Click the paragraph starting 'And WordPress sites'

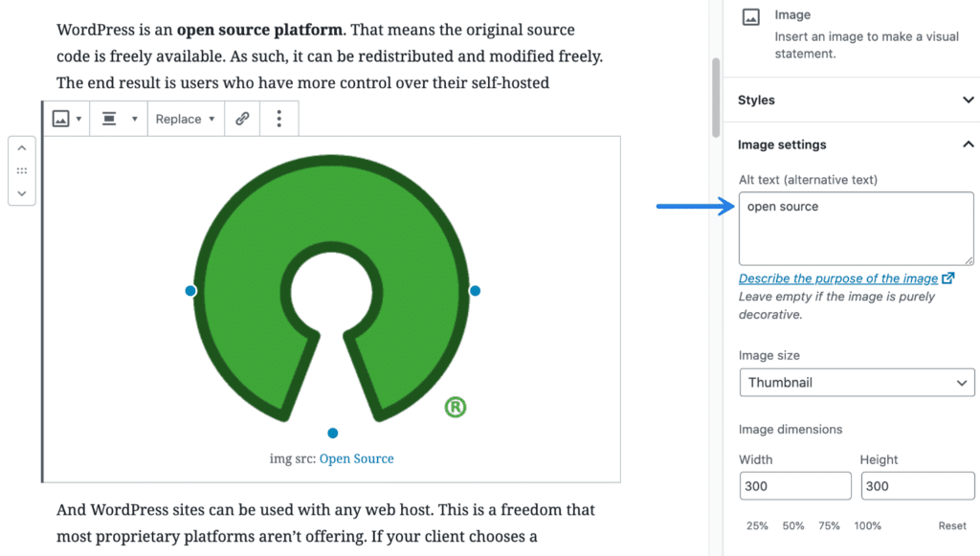pos(325,523)
